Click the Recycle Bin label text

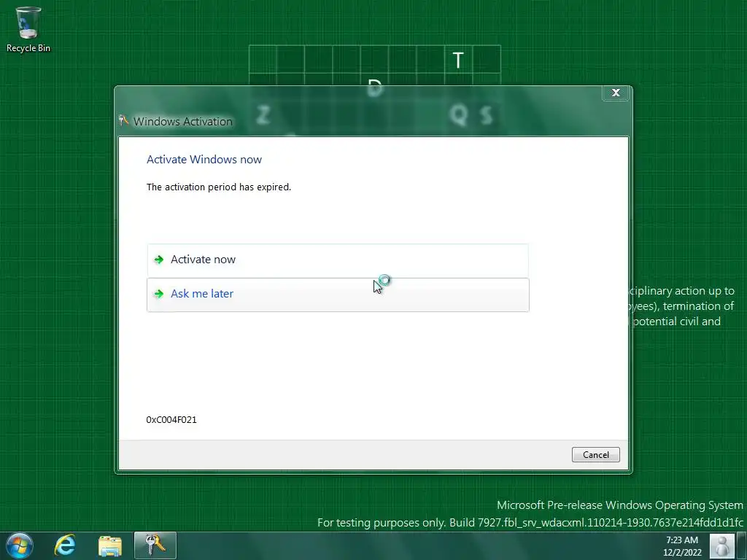tap(28, 48)
